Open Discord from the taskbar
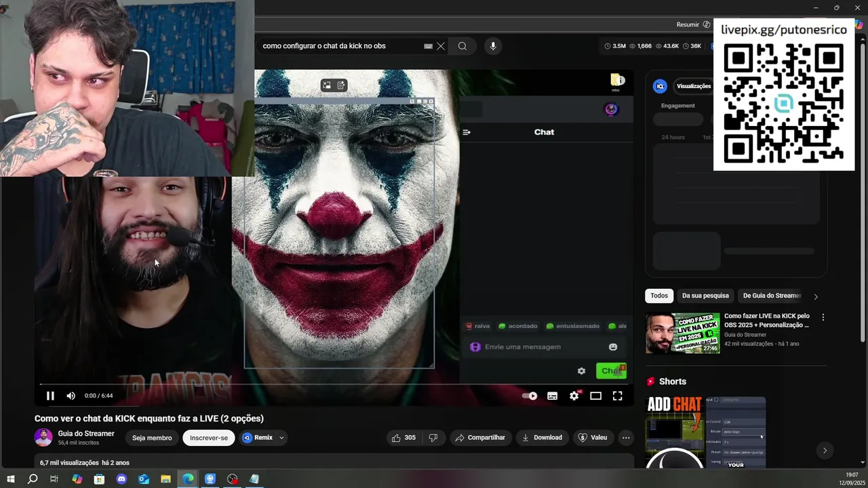Viewport: 868px width, 488px height. click(121, 479)
